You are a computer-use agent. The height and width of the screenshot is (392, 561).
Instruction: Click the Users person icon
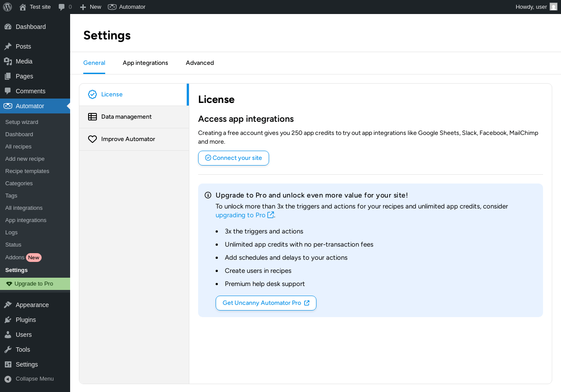click(x=8, y=335)
